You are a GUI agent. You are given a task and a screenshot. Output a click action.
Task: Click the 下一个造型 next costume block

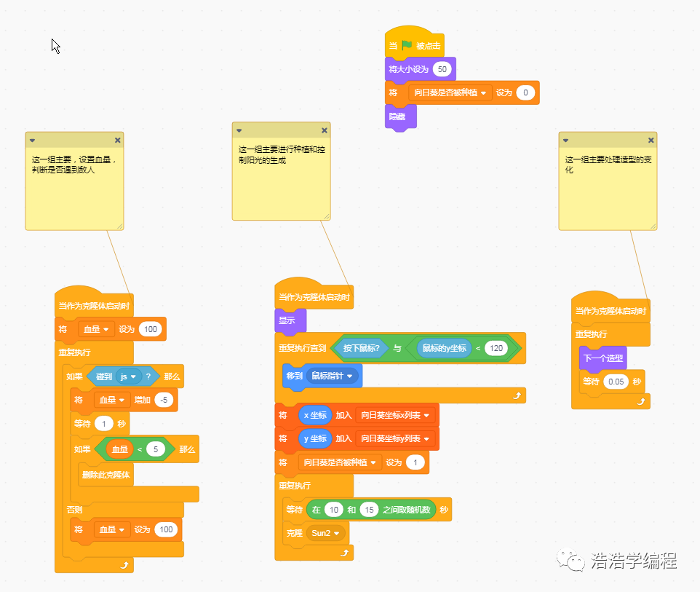click(x=603, y=358)
